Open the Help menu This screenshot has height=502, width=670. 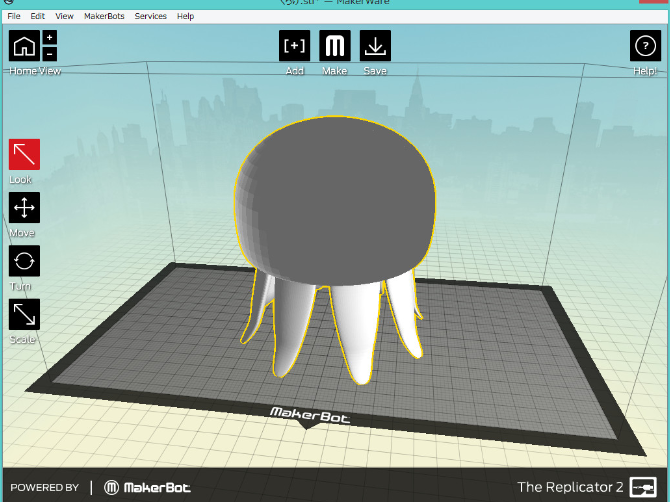click(185, 16)
